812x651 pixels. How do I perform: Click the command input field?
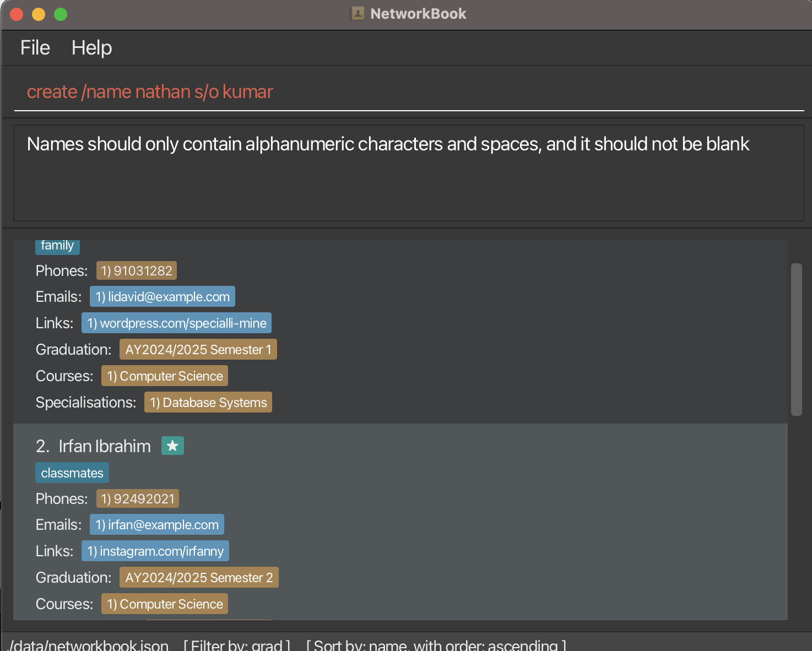(408, 92)
